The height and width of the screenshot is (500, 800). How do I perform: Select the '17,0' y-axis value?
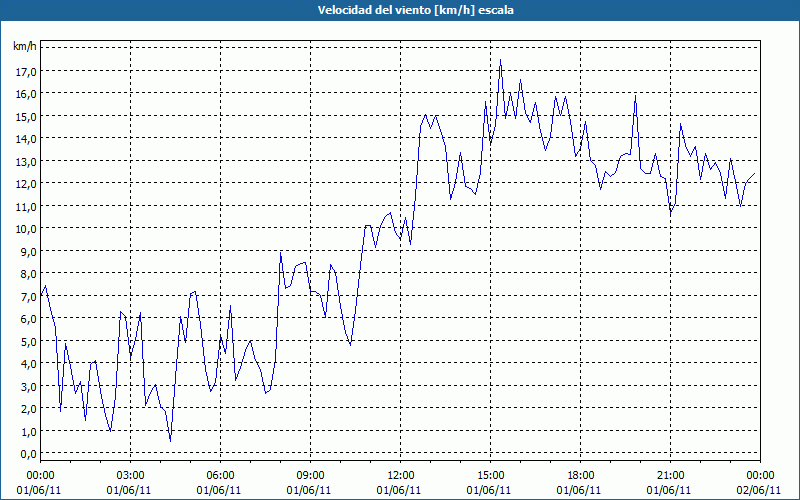click(x=26, y=71)
